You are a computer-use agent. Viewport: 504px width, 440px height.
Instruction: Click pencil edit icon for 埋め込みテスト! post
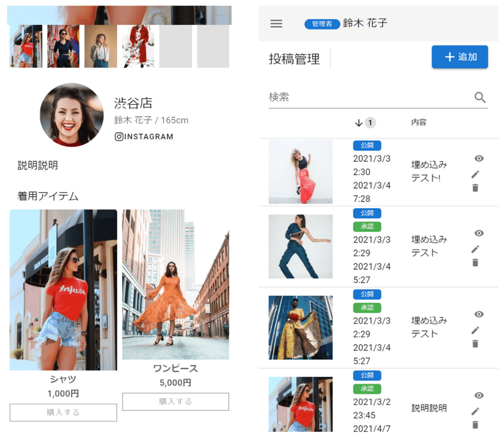coord(475,174)
